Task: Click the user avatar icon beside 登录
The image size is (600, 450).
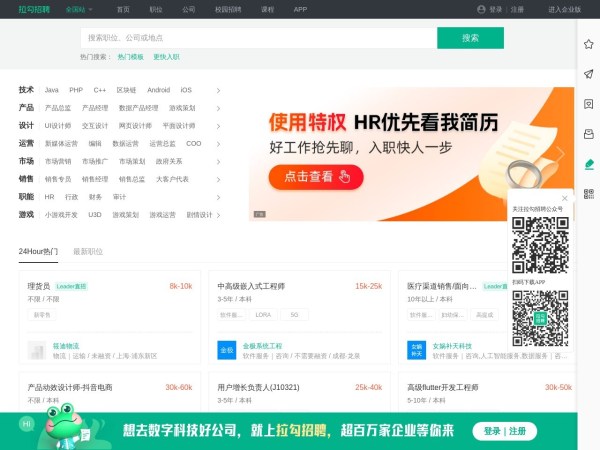Action: [x=481, y=9]
